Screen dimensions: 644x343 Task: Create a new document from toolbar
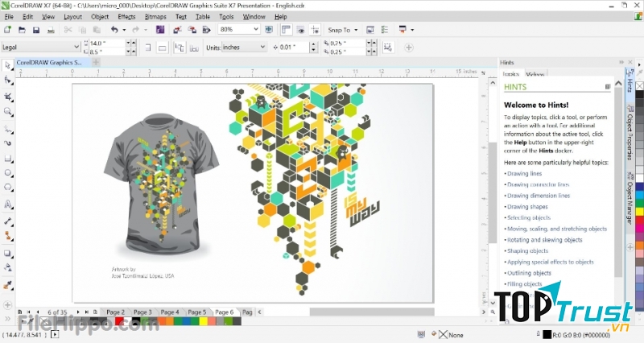coord(7,30)
